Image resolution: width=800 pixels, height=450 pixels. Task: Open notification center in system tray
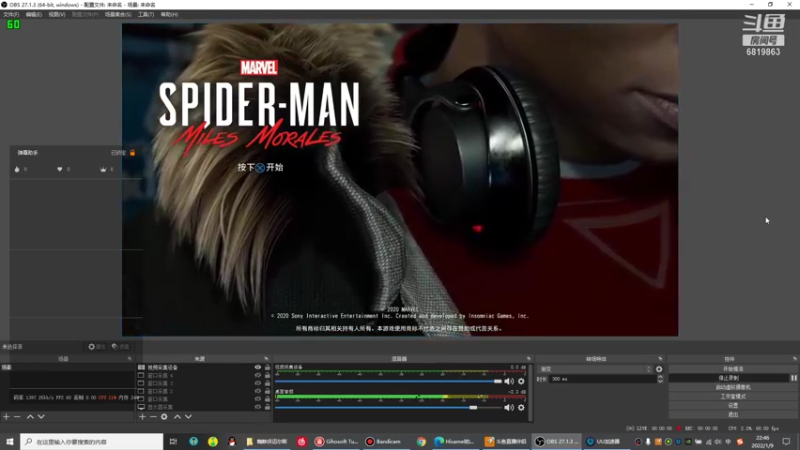pos(786,441)
